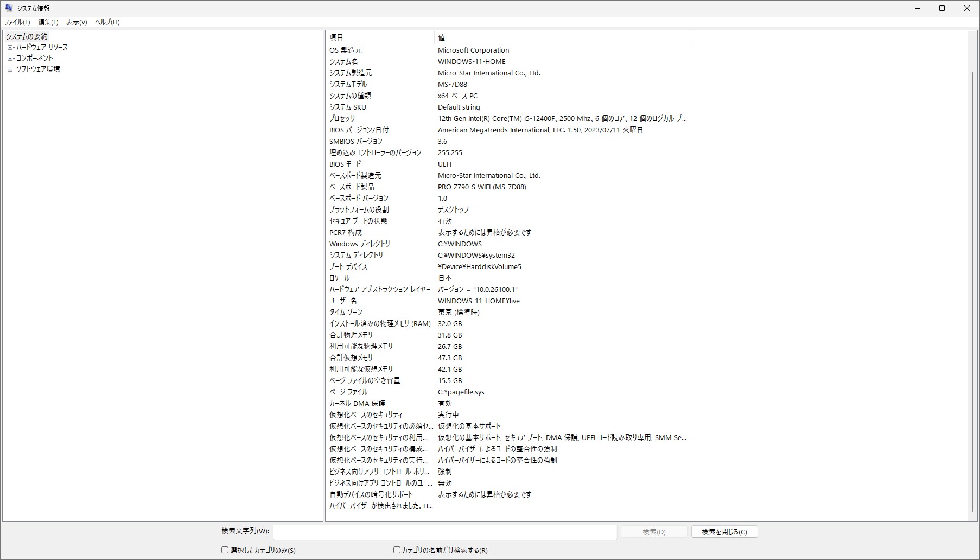The width and height of the screenshot is (980, 560).
Task: Expand the コンポーネント tree node
Action: click(10, 58)
